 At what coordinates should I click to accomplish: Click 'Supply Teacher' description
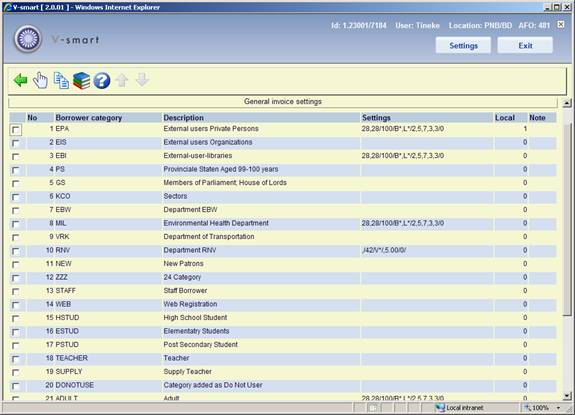click(187, 371)
